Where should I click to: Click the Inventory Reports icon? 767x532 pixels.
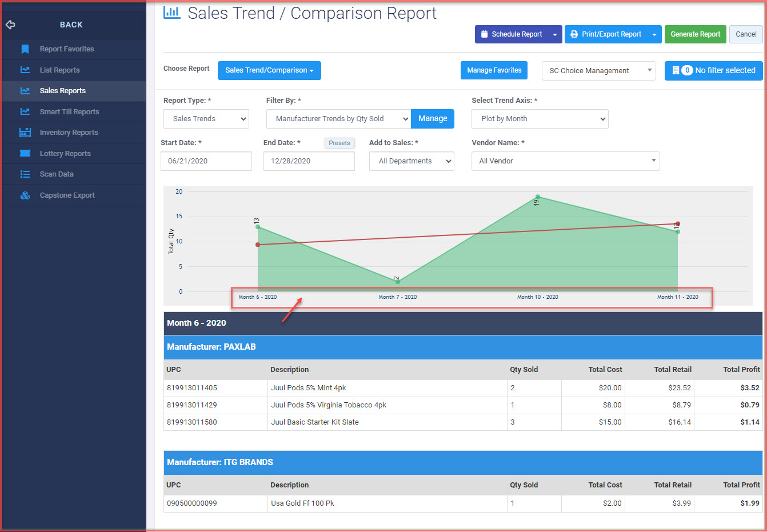coord(25,133)
